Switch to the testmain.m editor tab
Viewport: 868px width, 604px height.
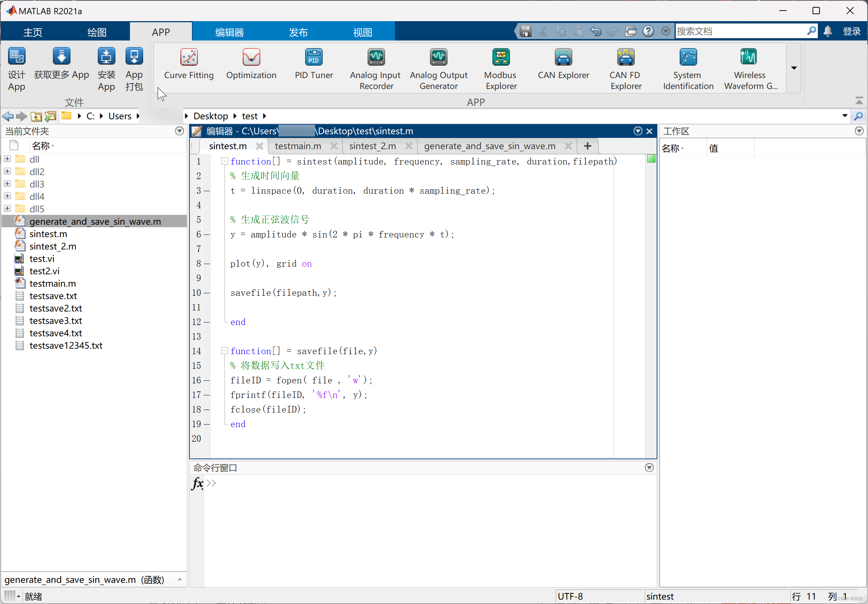298,146
